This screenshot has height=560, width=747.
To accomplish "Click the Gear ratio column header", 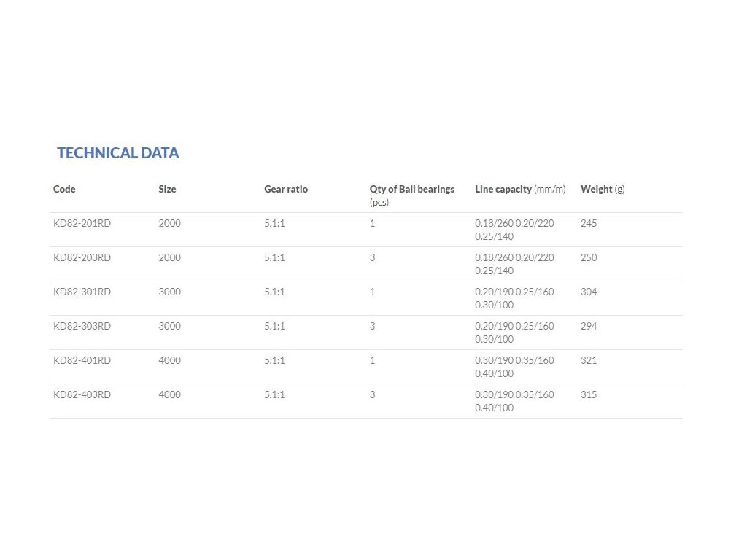I will [286, 189].
